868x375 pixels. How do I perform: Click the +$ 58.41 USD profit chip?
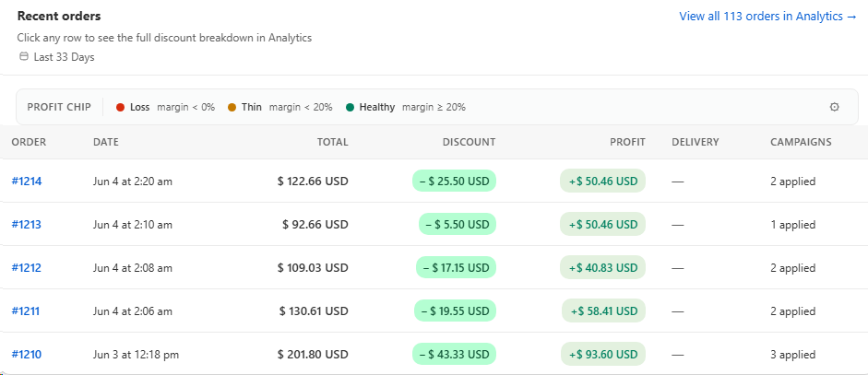tap(603, 311)
